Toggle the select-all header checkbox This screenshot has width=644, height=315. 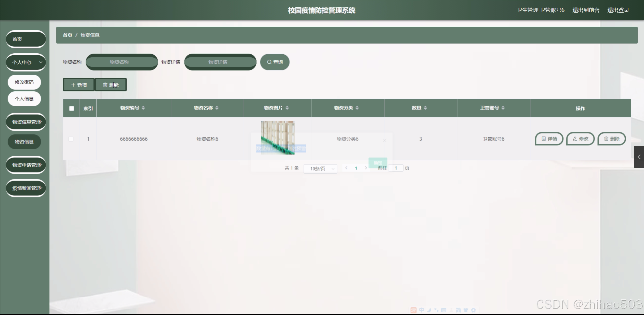72,109
